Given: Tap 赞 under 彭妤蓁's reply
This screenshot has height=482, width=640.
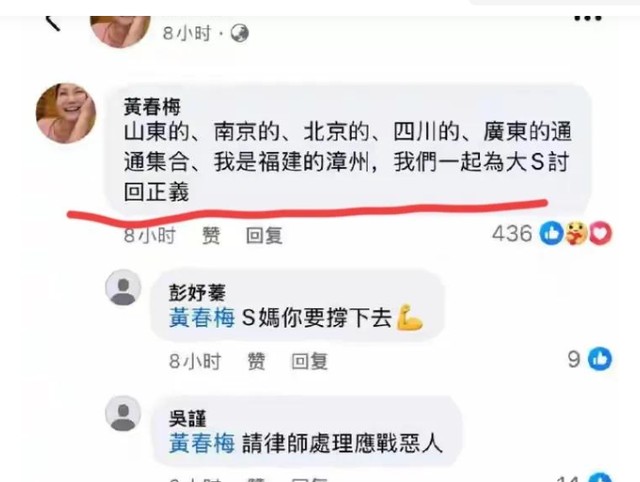Looking at the screenshot, I should coord(256,361).
